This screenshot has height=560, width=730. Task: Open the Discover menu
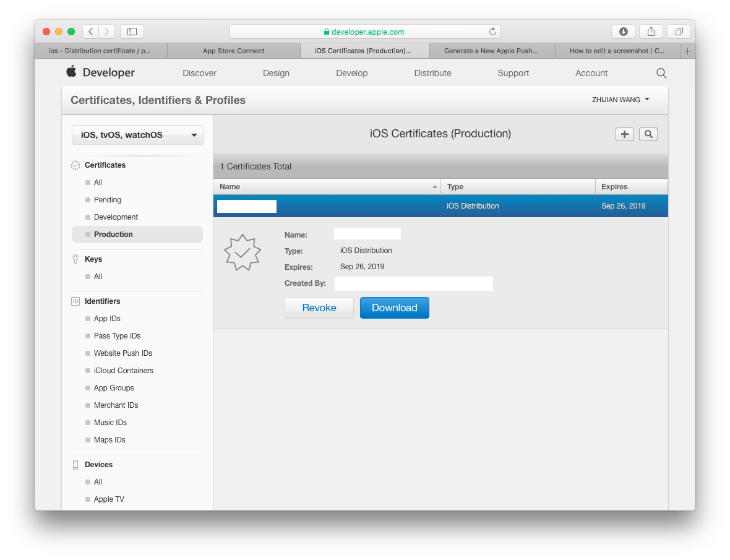(x=199, y=73)
